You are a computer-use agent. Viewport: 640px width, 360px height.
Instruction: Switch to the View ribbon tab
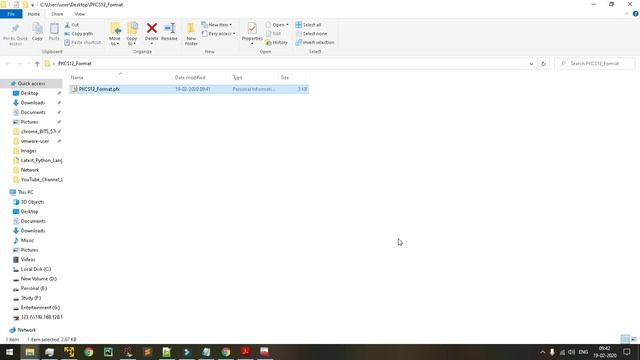[80, 14]
